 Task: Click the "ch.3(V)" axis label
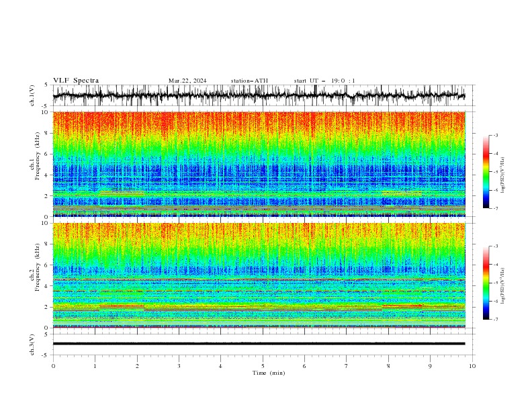[32, 345]
